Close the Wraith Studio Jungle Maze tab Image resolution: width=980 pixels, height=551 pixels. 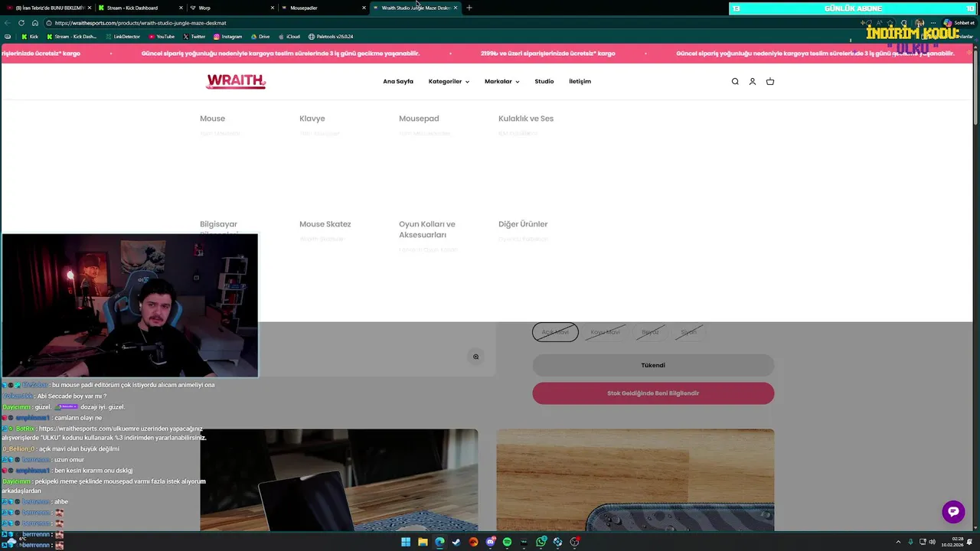(456, 8)
